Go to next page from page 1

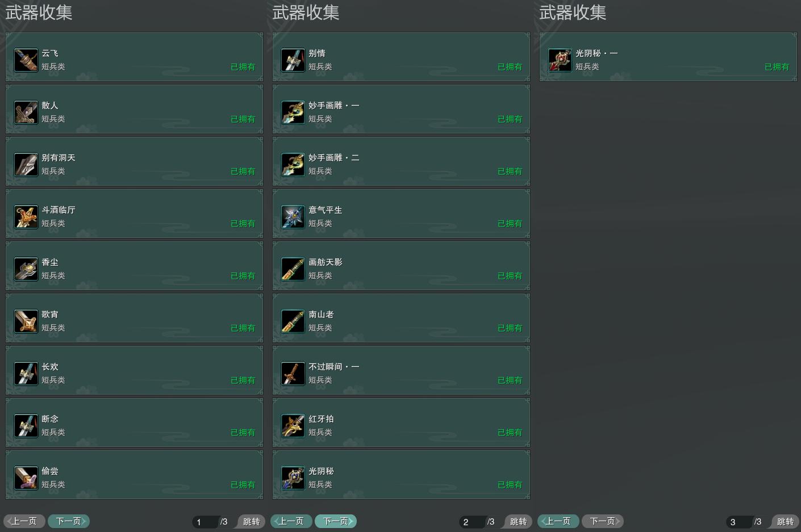(69, 521)
